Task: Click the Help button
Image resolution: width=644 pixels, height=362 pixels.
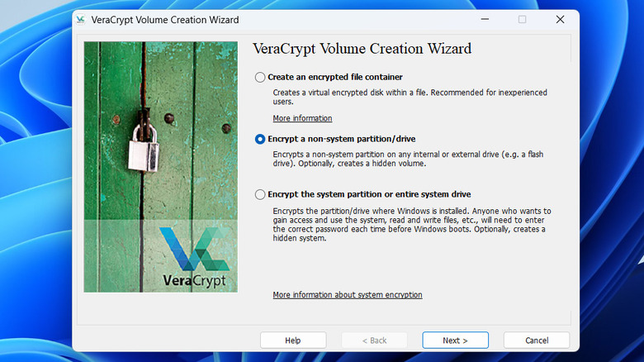Action: [293, 341]
